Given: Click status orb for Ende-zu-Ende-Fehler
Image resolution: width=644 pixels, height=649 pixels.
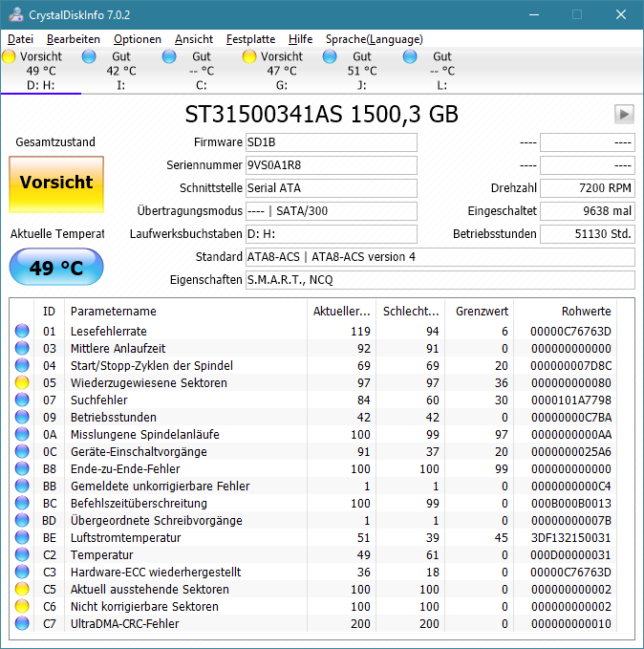Looking at the screenshot, I should coord(22,468).
